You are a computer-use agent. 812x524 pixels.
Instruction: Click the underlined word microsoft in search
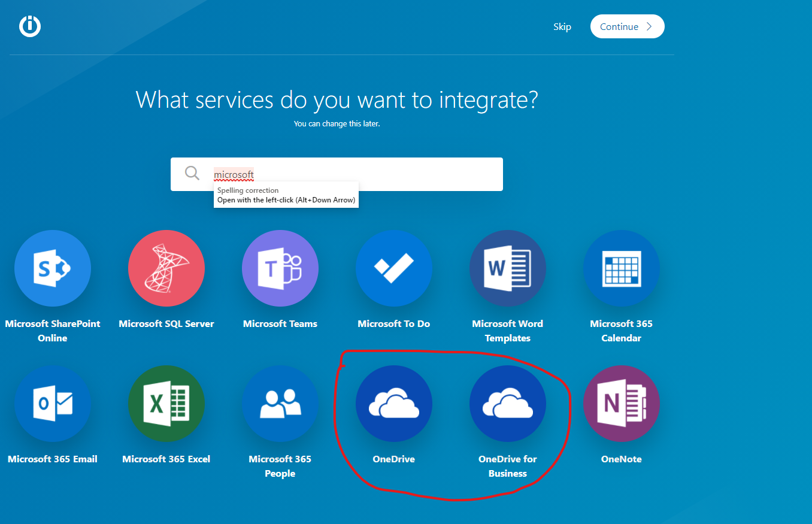point(234,175)
